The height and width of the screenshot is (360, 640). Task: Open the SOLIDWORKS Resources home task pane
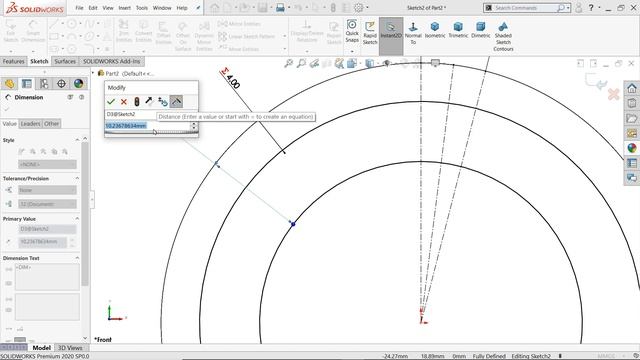(632, 88)
